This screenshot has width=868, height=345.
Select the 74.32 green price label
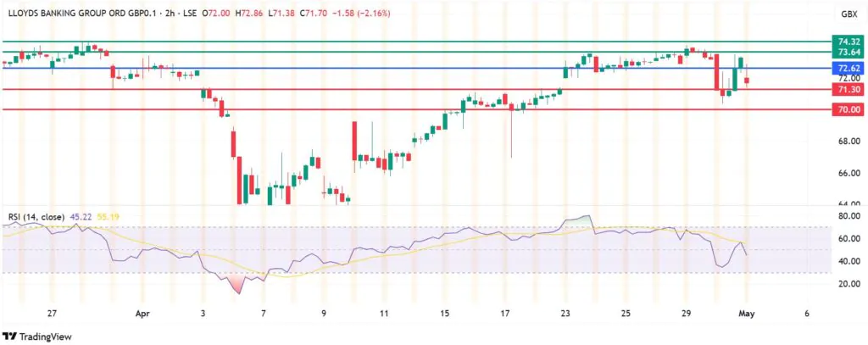849,41
